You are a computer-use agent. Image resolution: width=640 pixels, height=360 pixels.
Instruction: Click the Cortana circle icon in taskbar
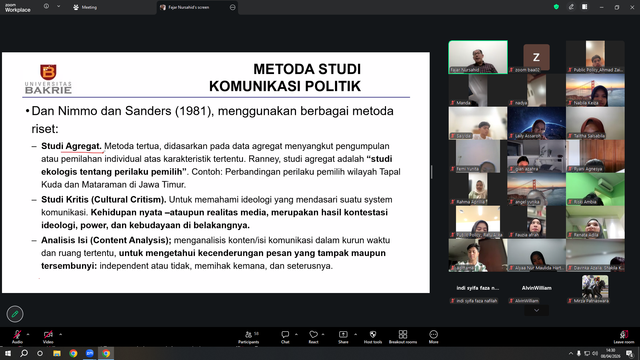coord(40,353)
